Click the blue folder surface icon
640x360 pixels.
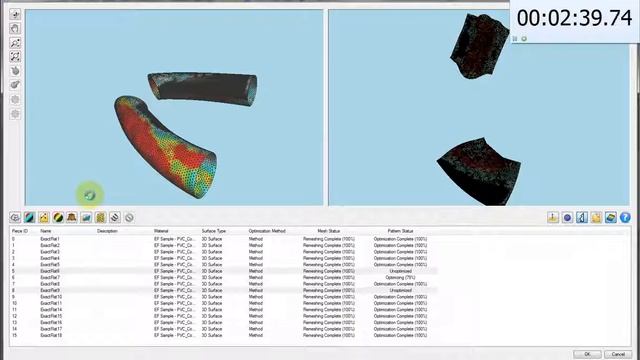pos(86,218)
